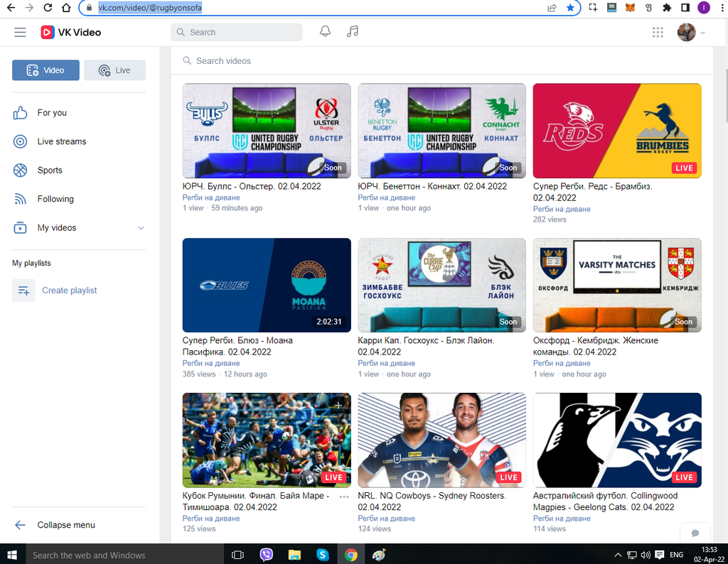Open the music note player icon
The height and width of the screenshot is (564, 728).
353,31
